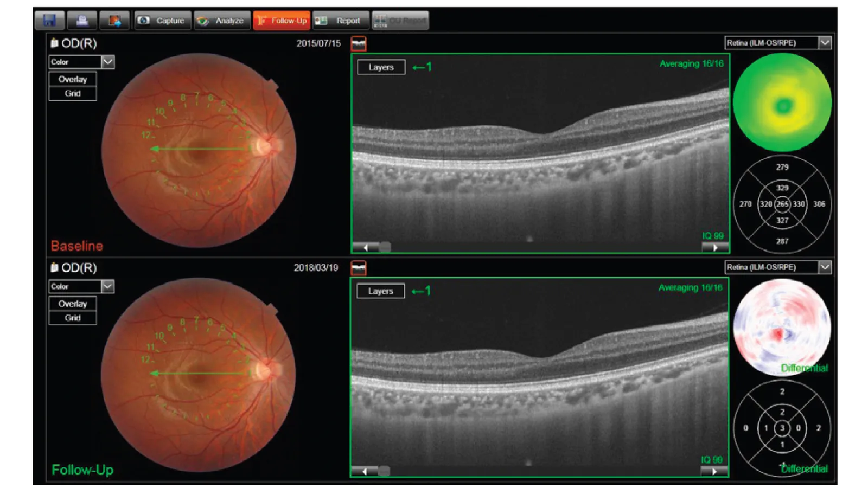Toggle Follow-Up Grid button
Screen dimensions: 868x488
tap(73, 318)
